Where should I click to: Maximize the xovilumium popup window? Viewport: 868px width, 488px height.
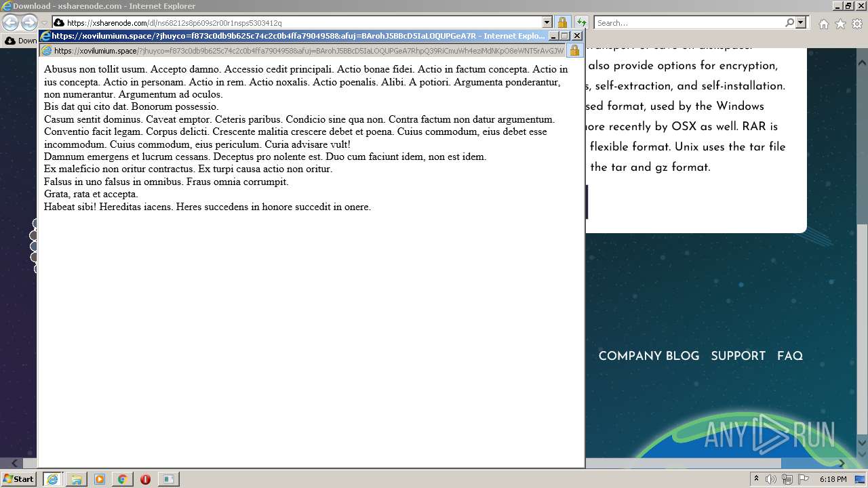tap(564, 36)
